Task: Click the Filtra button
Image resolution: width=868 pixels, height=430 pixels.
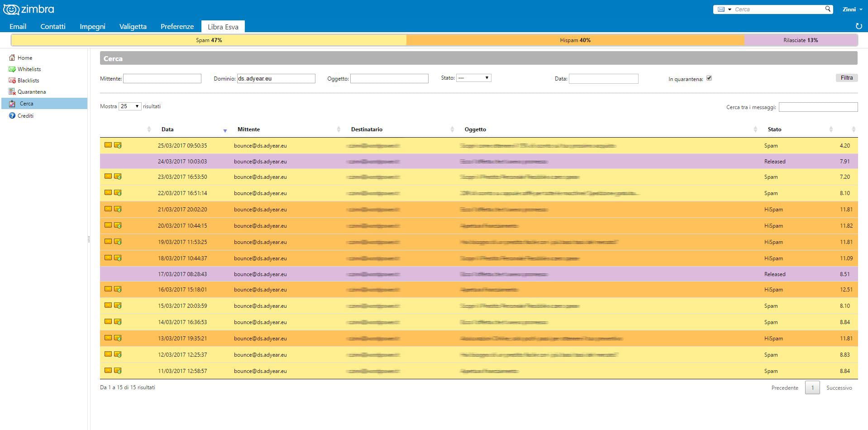Action: pyautogui.click(x=846, y=78)
